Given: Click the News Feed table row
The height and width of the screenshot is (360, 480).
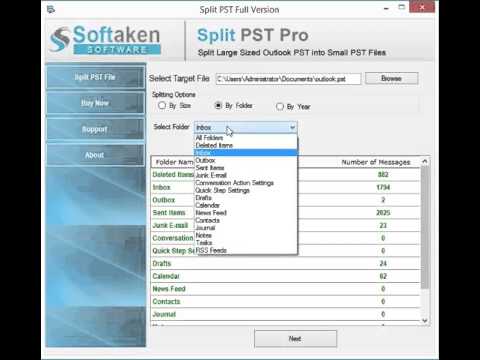Looking at the screenshot, I should 286,289.
